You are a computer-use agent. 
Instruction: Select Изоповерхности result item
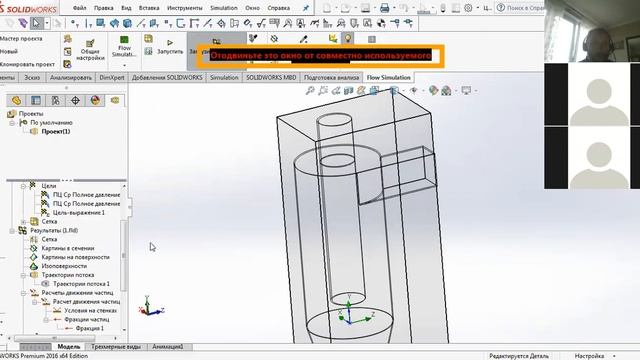(x=64, y=266)
